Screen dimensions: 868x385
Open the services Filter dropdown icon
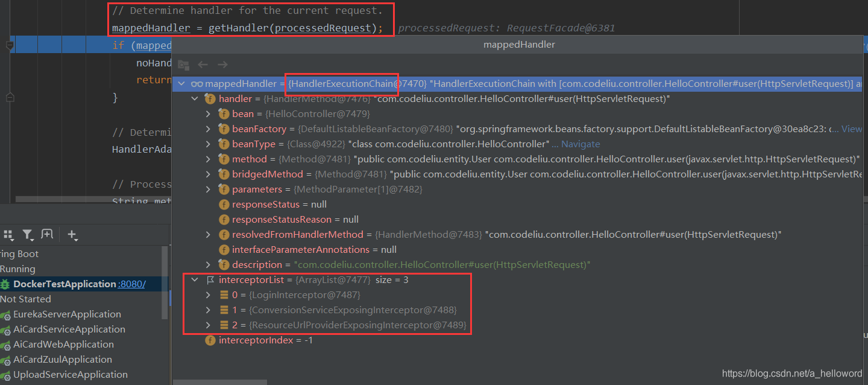28,235
